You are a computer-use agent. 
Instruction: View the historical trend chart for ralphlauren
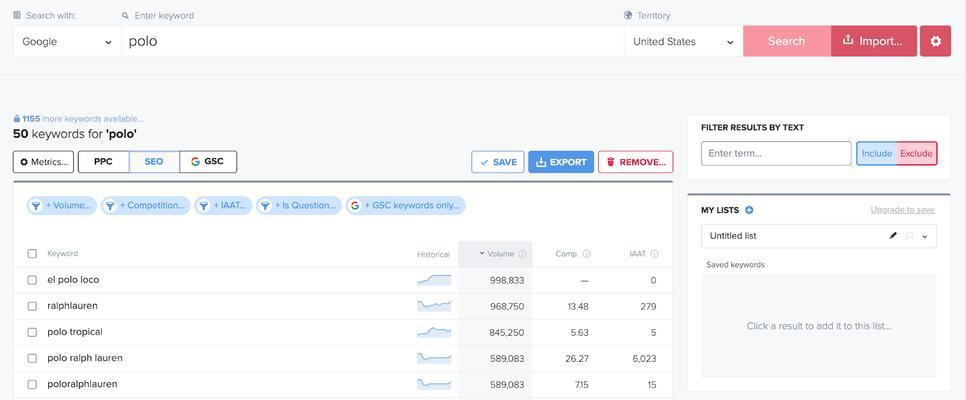click(x=433, y=306)
